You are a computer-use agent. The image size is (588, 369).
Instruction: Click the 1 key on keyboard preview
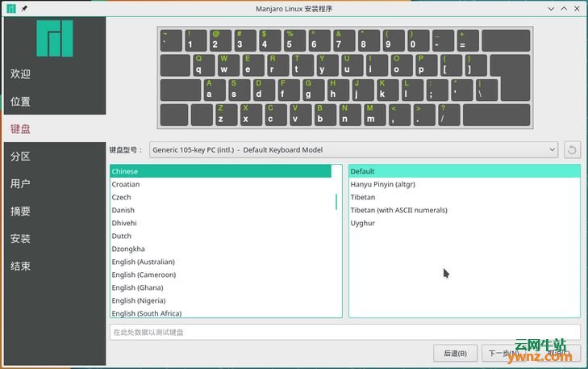click(196, 40)
